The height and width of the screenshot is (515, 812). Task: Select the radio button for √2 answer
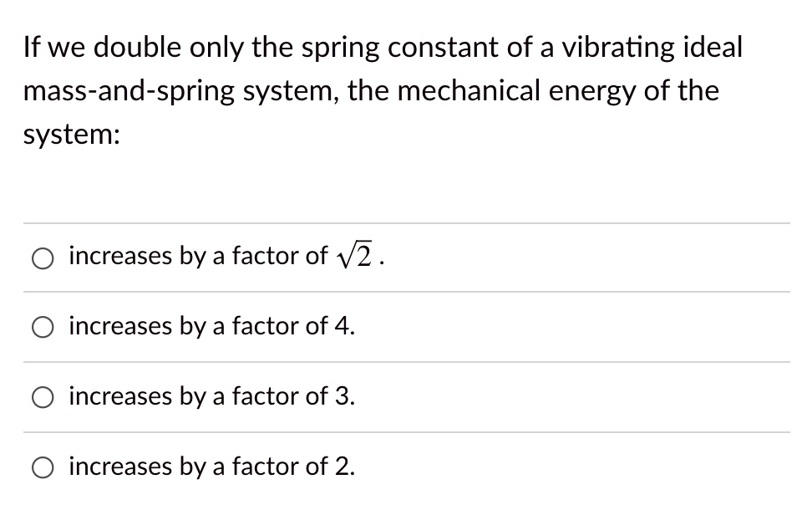(x=42, y=258)
